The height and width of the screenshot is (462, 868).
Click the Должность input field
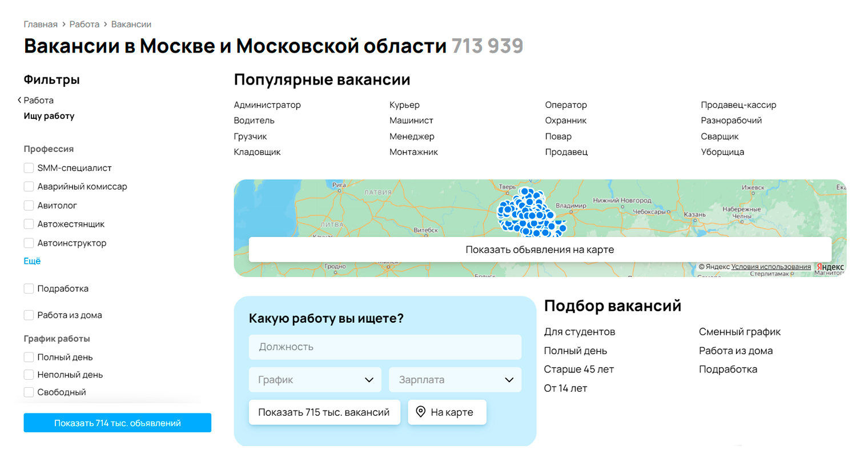(385, 347)
